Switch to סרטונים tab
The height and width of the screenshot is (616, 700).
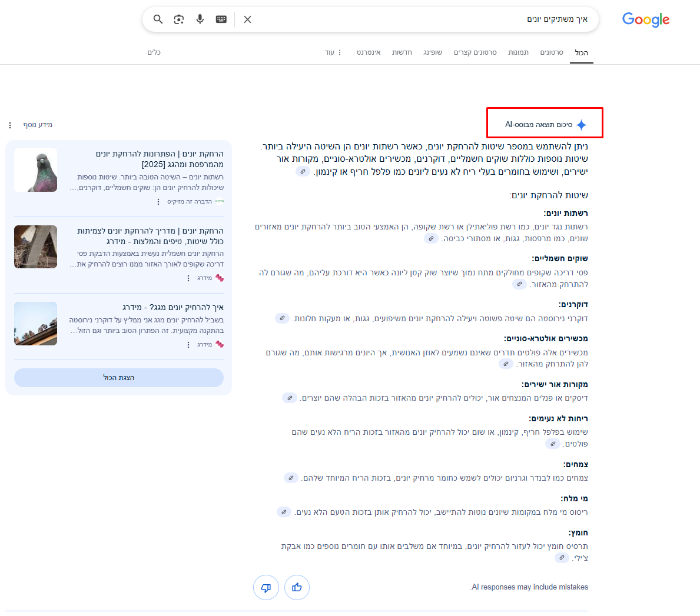552,52
